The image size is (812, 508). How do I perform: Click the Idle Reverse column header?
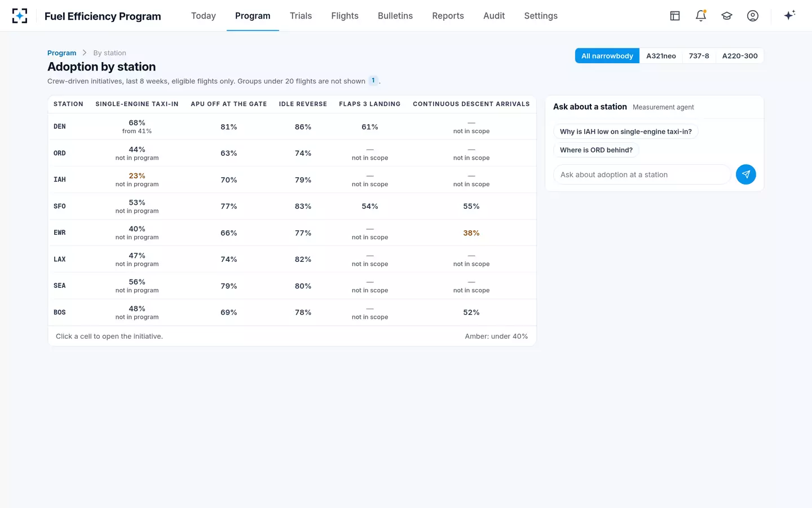[x=303, y=104]
